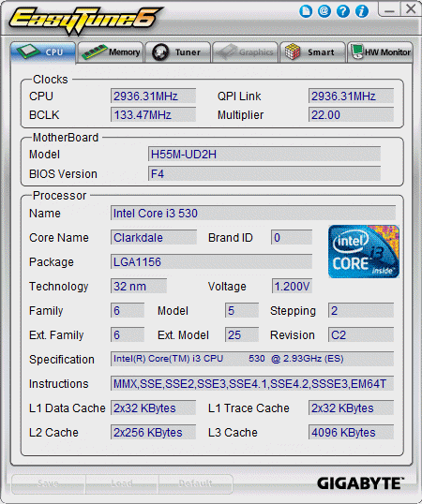
Task: Click the EasyTune6 logo
Action: tap(85, 21)
